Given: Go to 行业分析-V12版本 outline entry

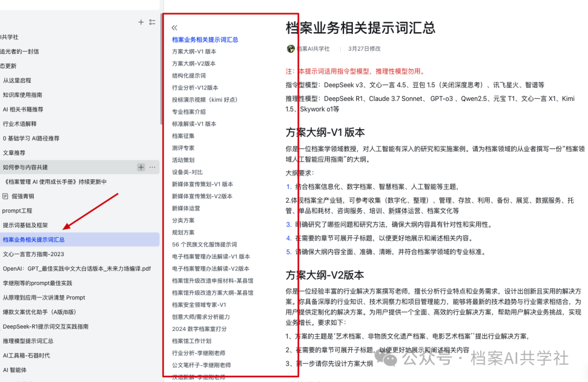Looking at the screenshot, I should point(195,87).
